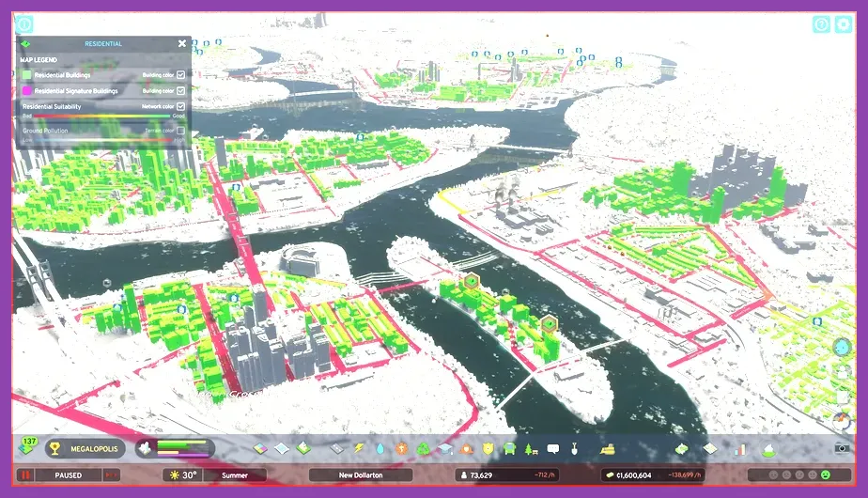Open the Parks & Recreation tree icon
Screen dimensions: 868x498
tap(531, 449)
